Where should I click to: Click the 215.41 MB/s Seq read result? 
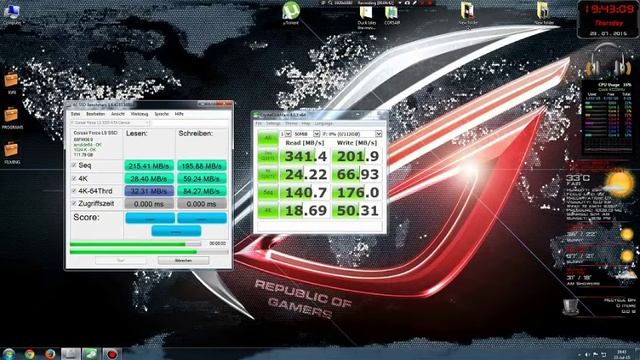(x=149, y=166)
